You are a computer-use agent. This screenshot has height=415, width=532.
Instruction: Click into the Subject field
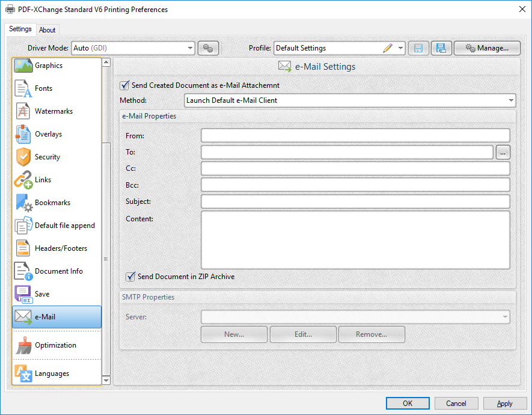(x=355, y=201)
